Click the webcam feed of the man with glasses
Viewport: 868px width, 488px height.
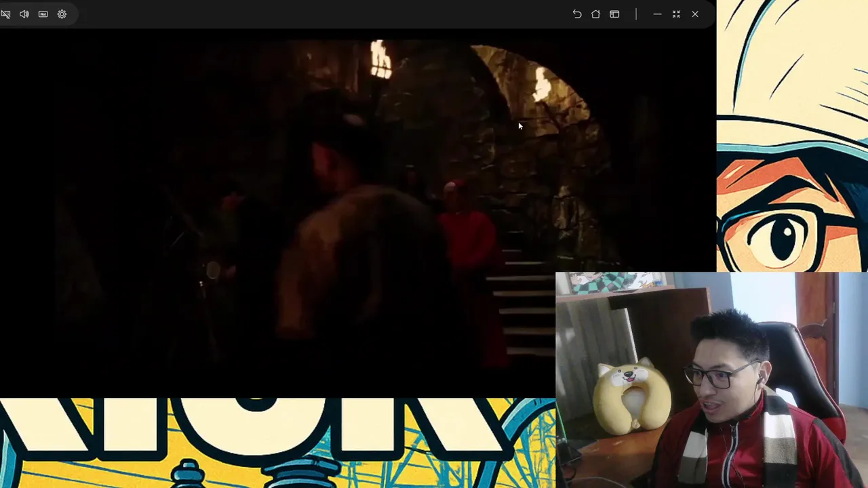point(711,380)
